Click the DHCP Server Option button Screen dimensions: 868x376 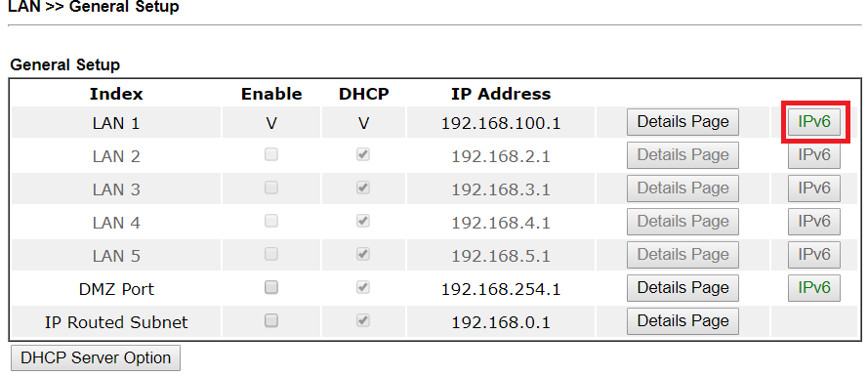pos(96,358)
